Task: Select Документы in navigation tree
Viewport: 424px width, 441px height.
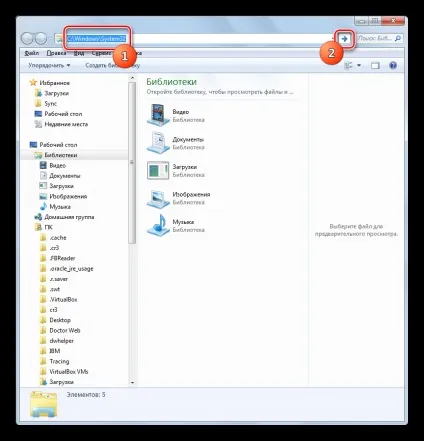Action: pos(65,176)
